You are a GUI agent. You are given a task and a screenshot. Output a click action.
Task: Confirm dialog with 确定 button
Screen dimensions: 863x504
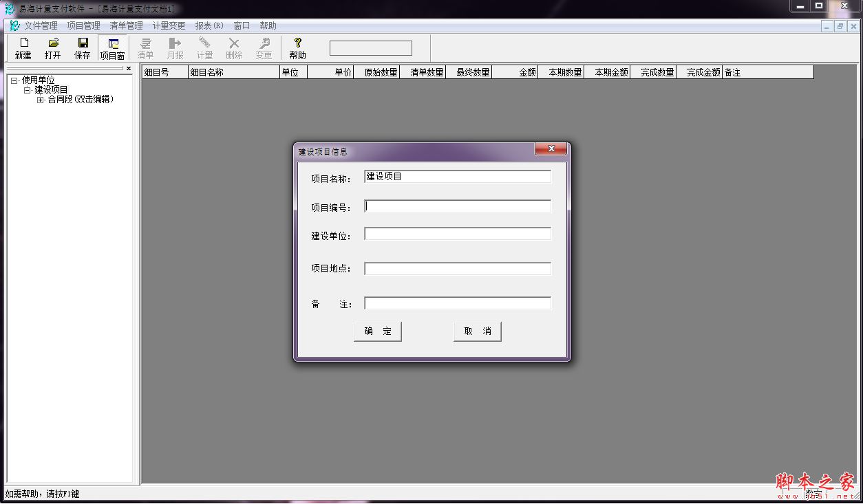[378, 331]
